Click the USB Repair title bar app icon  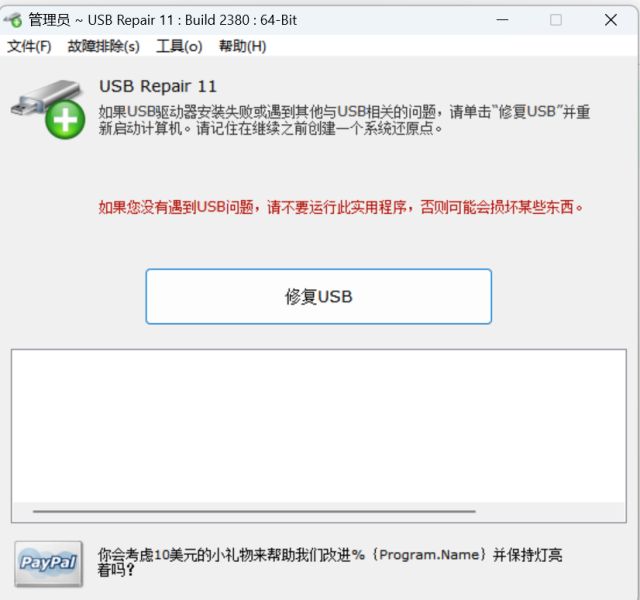pyautogui.click(x=13, y=20)
